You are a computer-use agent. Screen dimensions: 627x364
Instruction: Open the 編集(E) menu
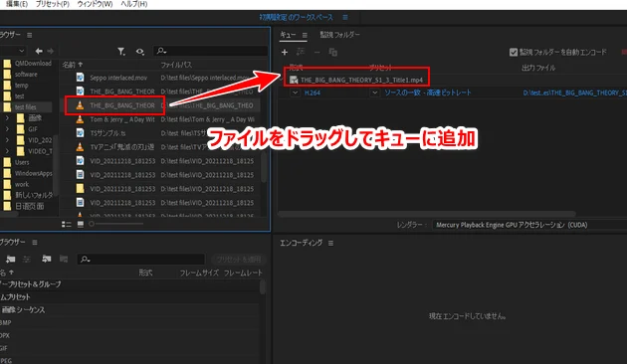pyautogui.click(x=17, y=4)
